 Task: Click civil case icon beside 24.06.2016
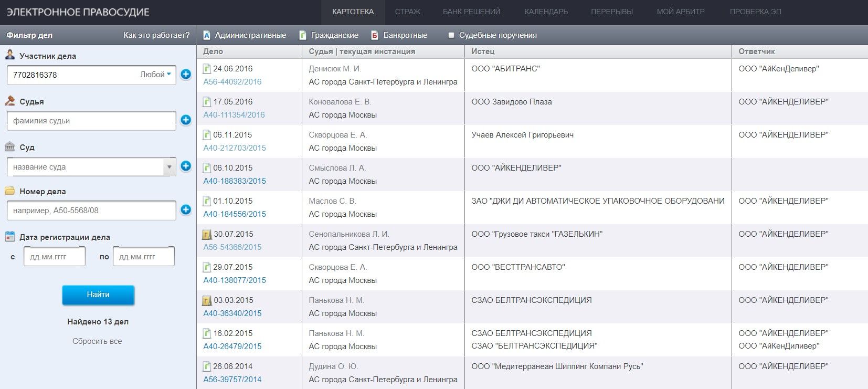pyautogui.click(x=207, y=69)
